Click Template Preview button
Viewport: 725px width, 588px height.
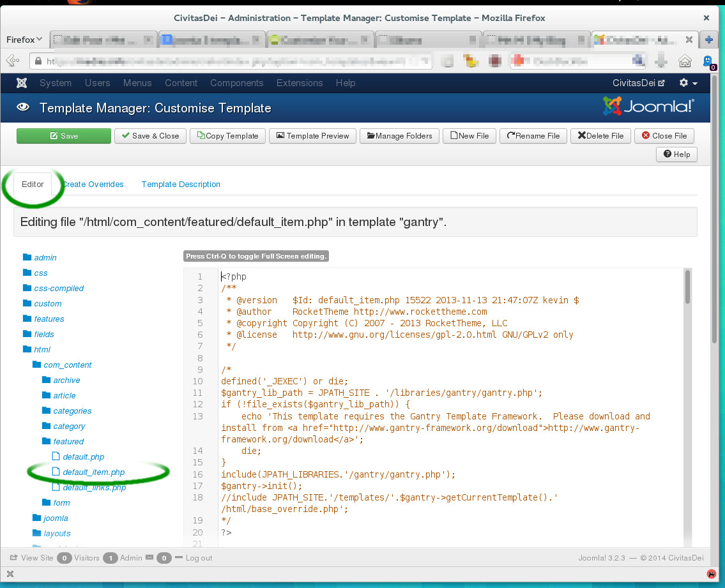[312, 136]
